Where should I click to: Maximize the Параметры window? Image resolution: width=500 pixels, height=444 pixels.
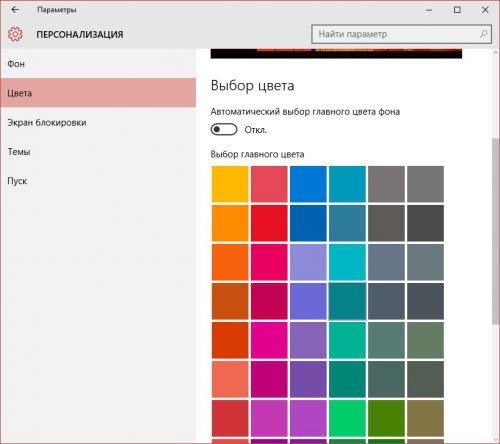457,10
